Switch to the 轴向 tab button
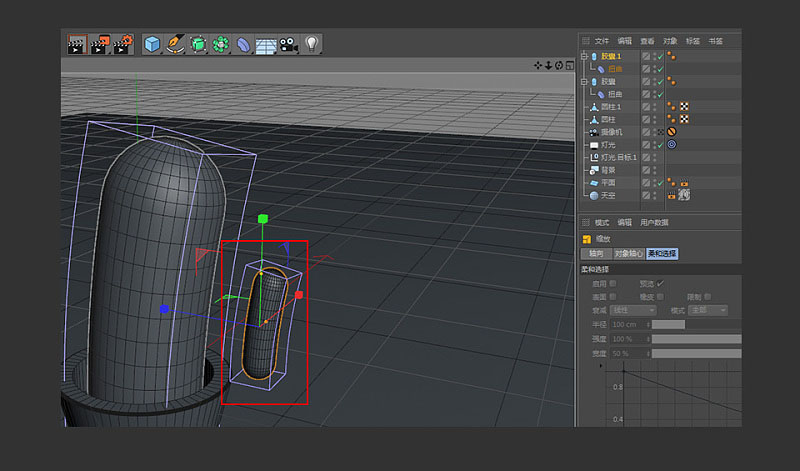The width and height of the screenshot is (800, 471). point(596,254)
